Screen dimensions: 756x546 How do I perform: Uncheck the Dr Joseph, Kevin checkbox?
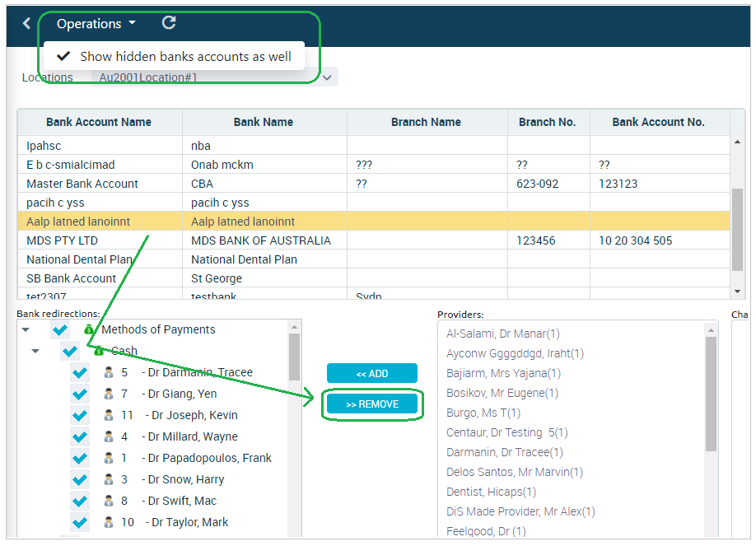click(x=80, y=415)
